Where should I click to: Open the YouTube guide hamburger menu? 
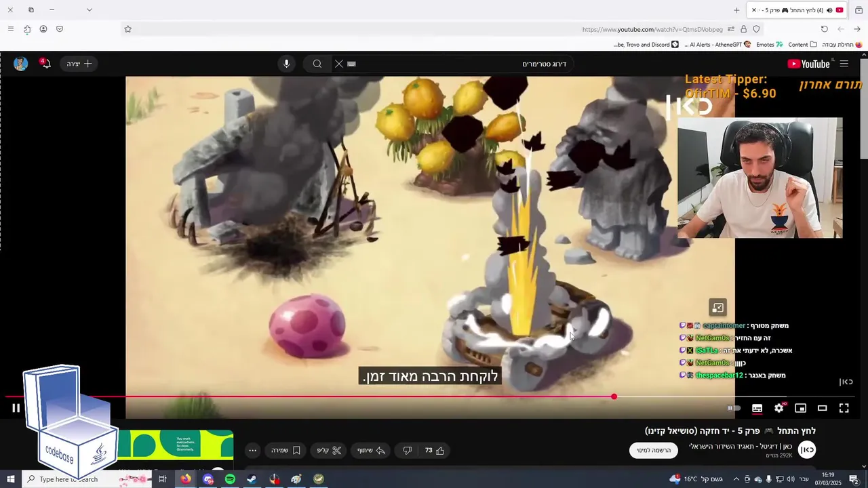844,64
